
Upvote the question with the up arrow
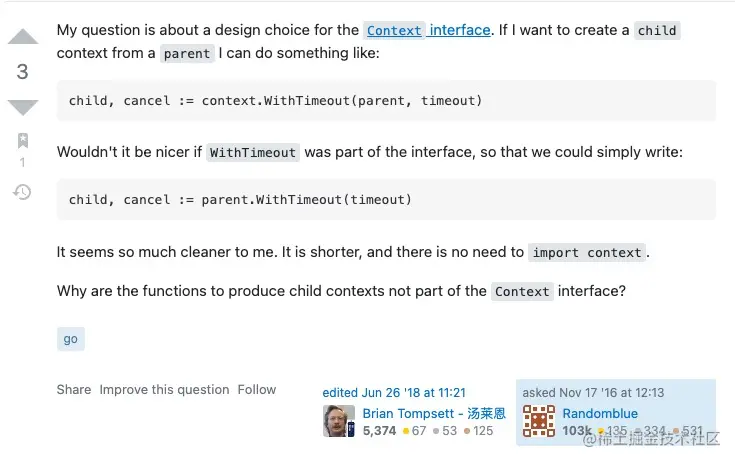click(x=22, y=38)
